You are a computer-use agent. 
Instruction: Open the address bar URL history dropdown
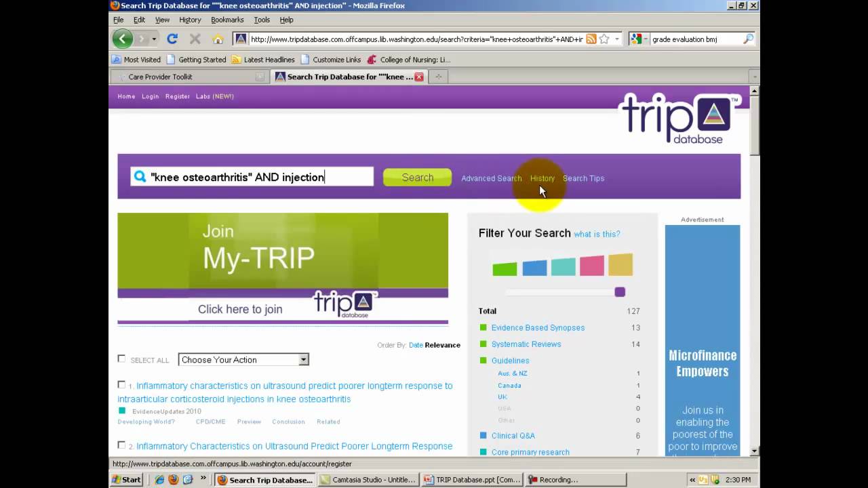pyautogui.click(x=616, y=39)
